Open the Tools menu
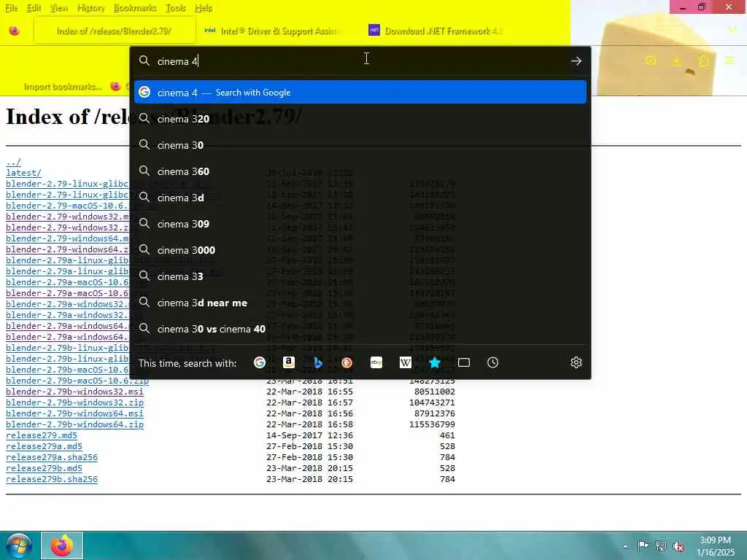747x560 pixels. click(x=175, y=8)
